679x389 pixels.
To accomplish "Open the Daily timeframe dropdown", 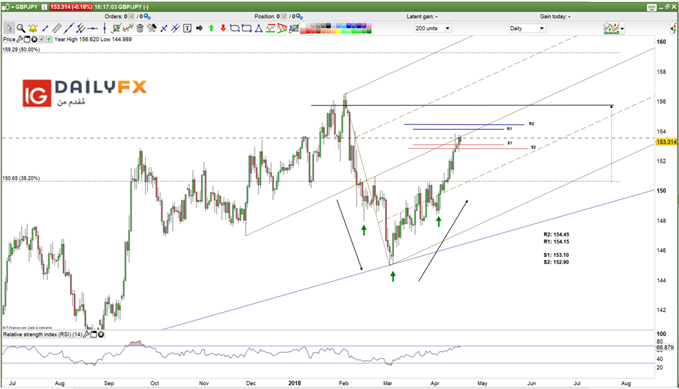I will click(527, 28).
